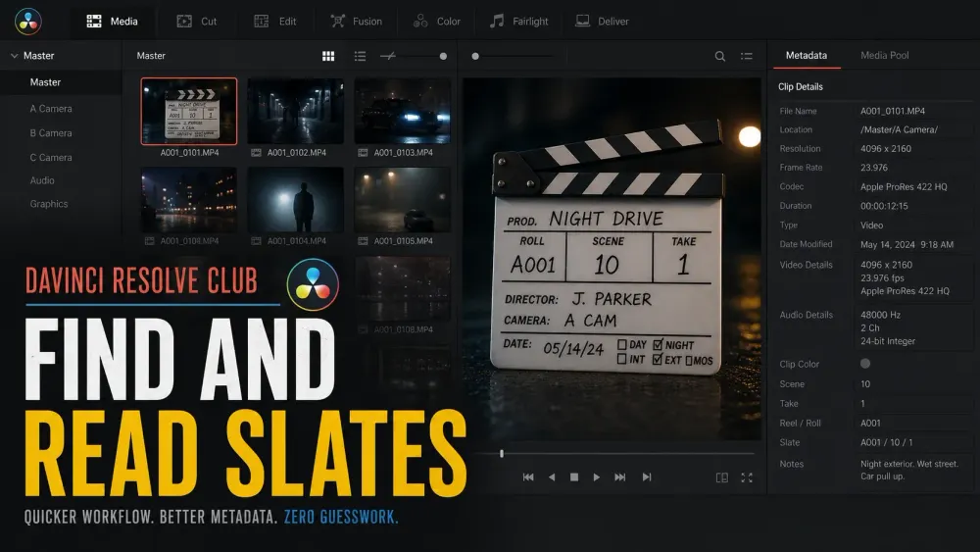Open the sort options list icon
980x552 pixels.
(746, 56)
